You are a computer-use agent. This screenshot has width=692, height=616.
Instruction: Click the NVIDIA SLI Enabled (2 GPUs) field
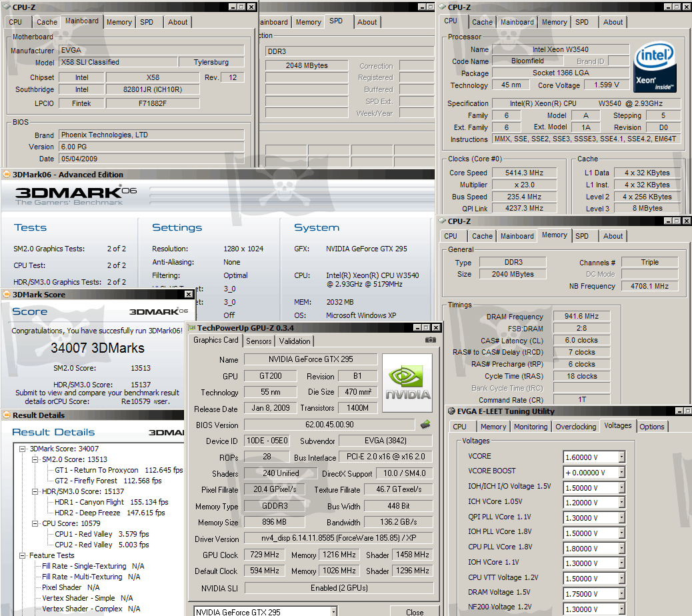coord(339,588)
